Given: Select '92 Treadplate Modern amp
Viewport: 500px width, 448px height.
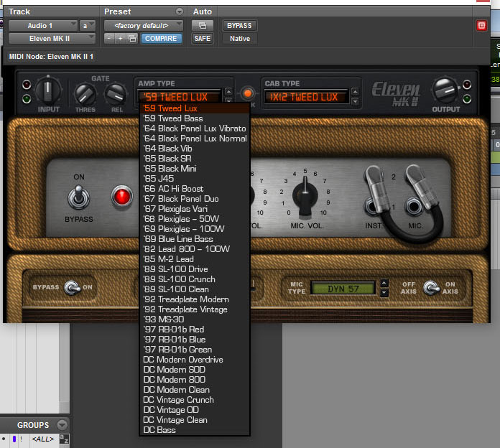Looking at the screenshot, I should point(195,299).
